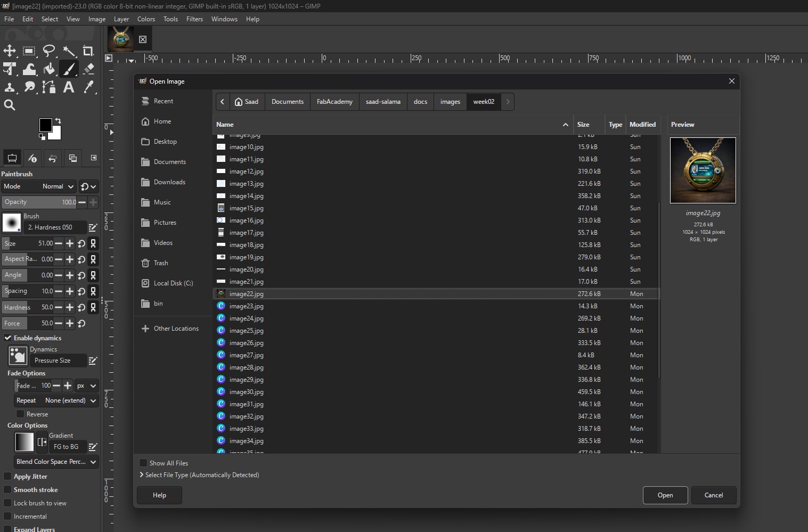The image size is (808, 532).
Task: Expand Select File Type section
Action: (x=199, y=475)
